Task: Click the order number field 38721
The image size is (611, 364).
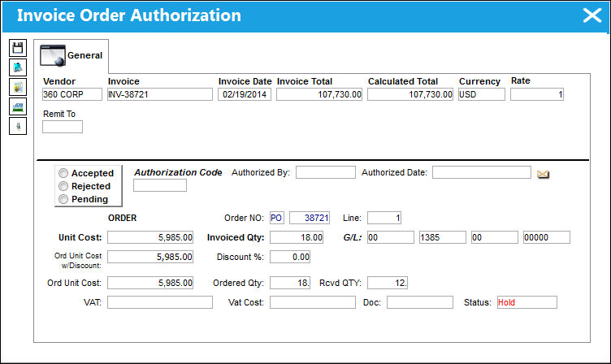Action: [310, 218]
